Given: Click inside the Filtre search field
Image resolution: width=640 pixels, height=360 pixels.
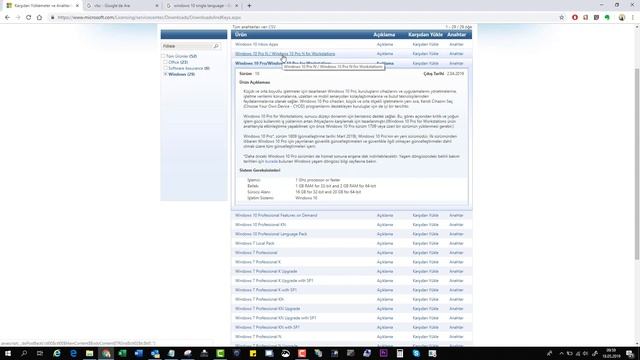Looking at the screenshot, I should coord(187,46).
